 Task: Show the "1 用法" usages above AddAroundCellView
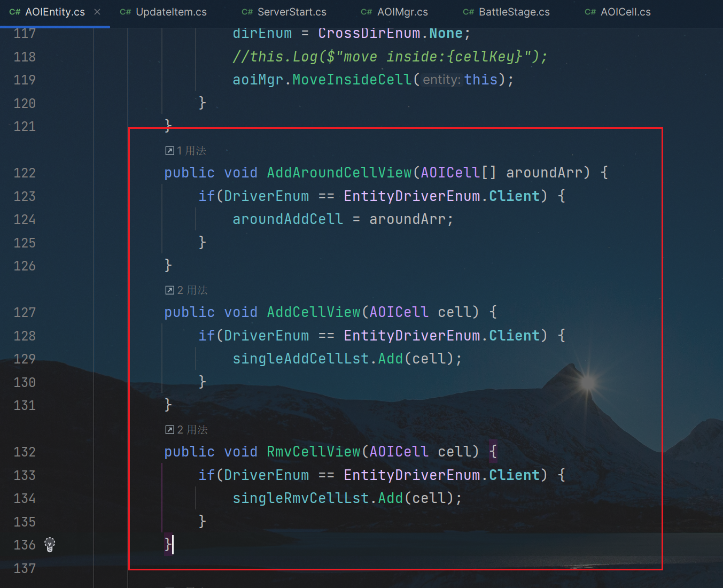tap(191, 151)
